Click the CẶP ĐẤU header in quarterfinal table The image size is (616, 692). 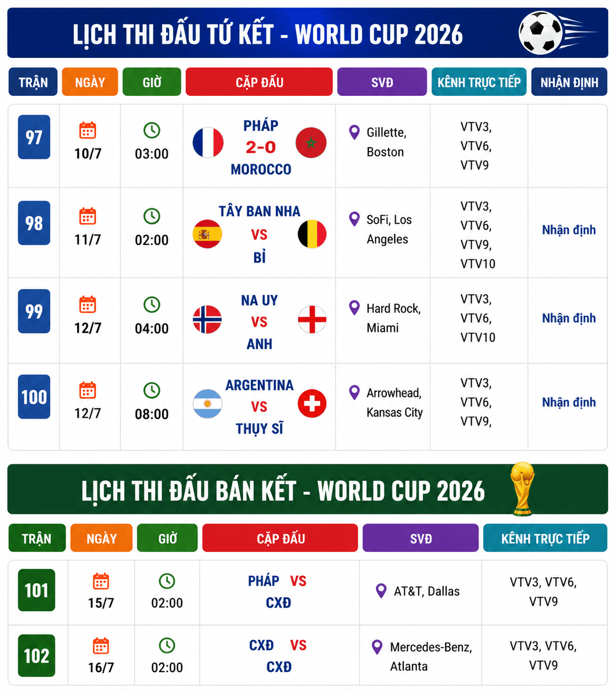259,82
